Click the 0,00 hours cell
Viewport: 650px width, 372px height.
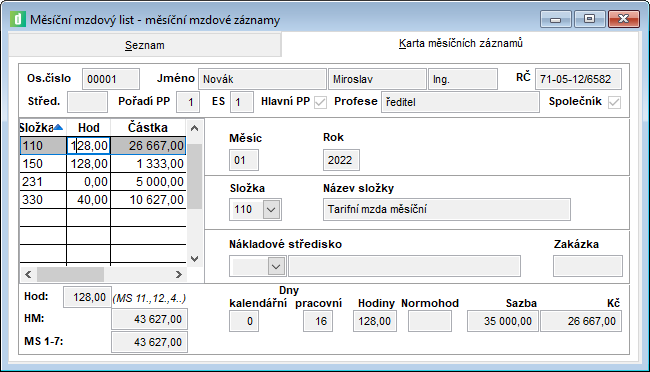click(x=89, y=182)
